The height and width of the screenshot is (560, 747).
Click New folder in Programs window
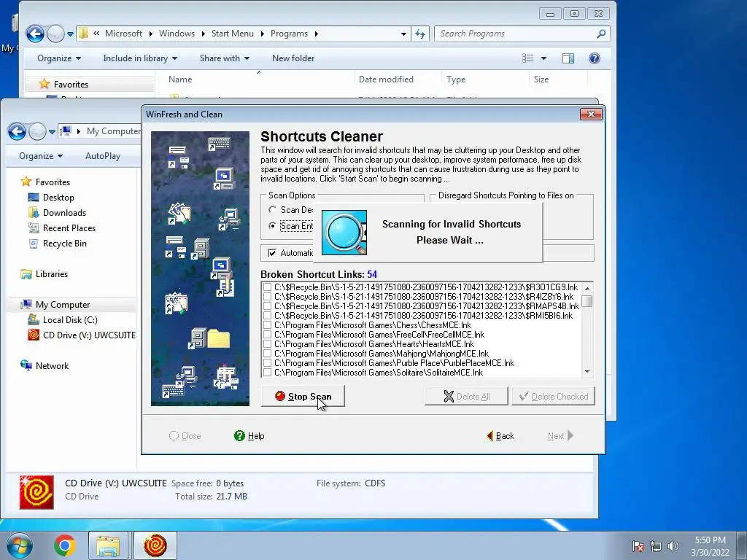pos(293,58)
